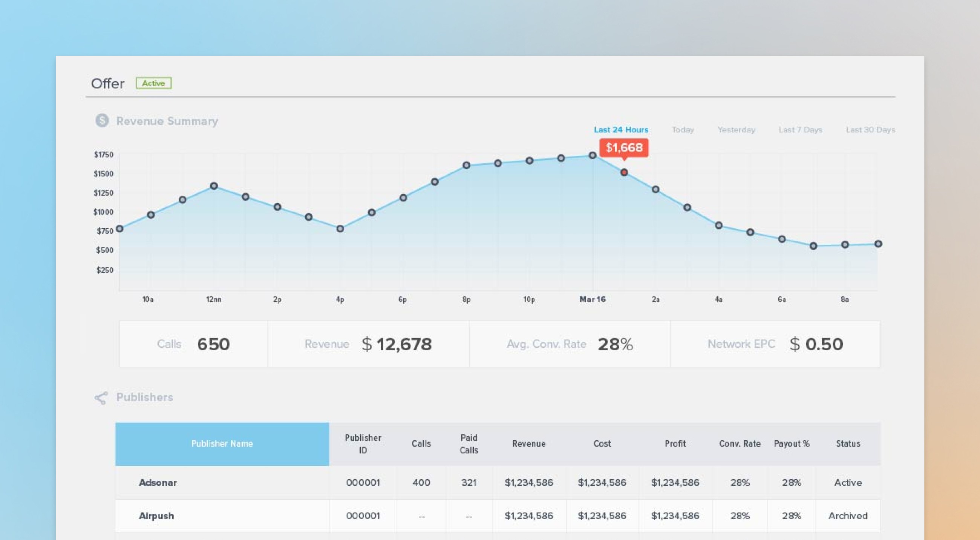Screen dimensions: 980x540
Task: Click the $1750 y-axis label
Action: pyautogui.click(x=104, y=155)
